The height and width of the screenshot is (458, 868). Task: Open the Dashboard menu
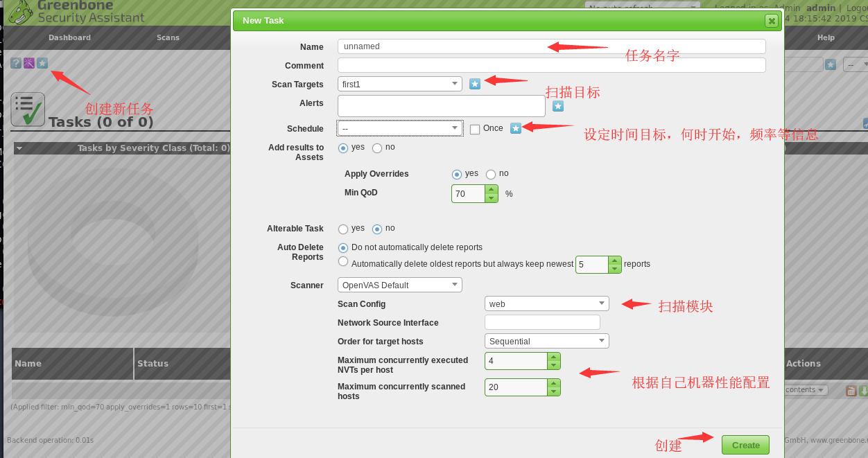coord(69,37)
